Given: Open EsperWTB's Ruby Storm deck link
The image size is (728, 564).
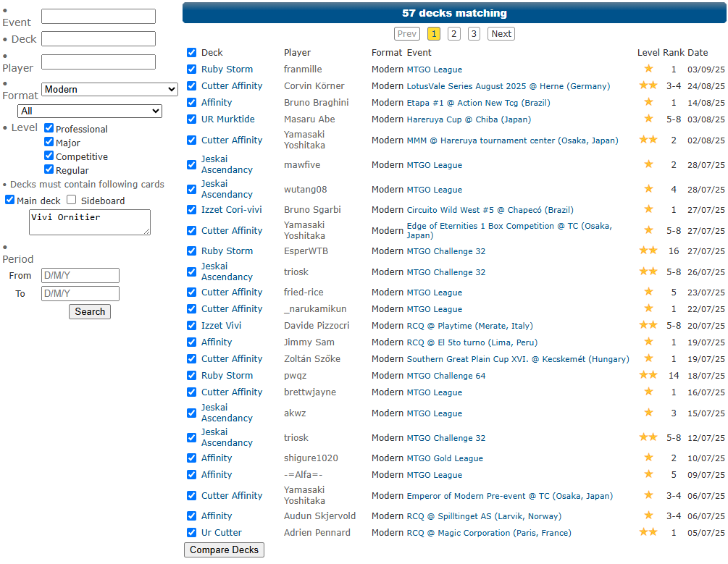Looking at the screenshot, I should tap(227, 251).
